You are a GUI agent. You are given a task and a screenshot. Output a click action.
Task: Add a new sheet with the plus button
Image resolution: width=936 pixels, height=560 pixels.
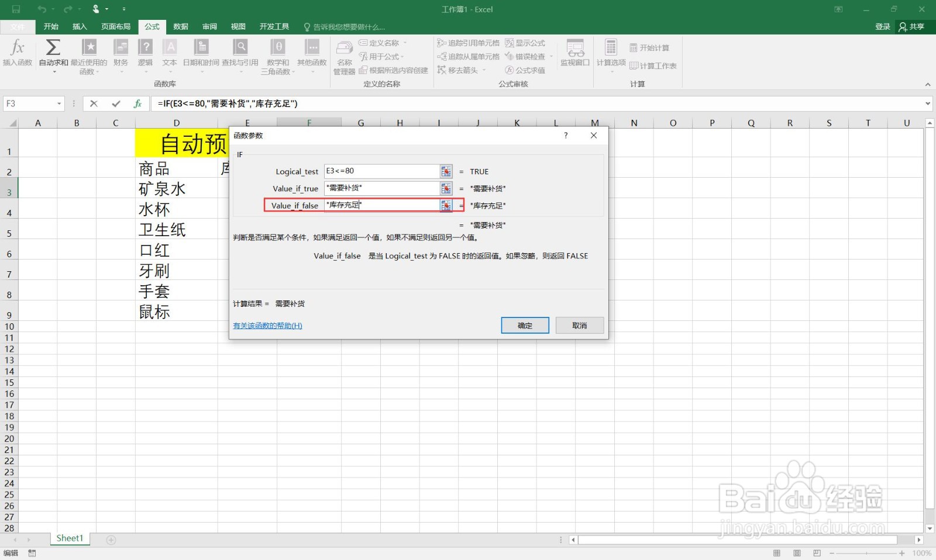click(111, 540)
